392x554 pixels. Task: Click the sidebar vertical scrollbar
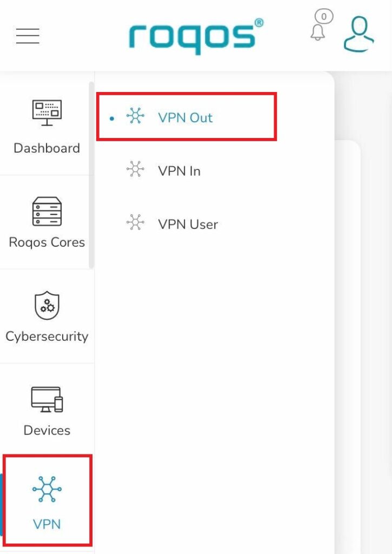(91, 175)
